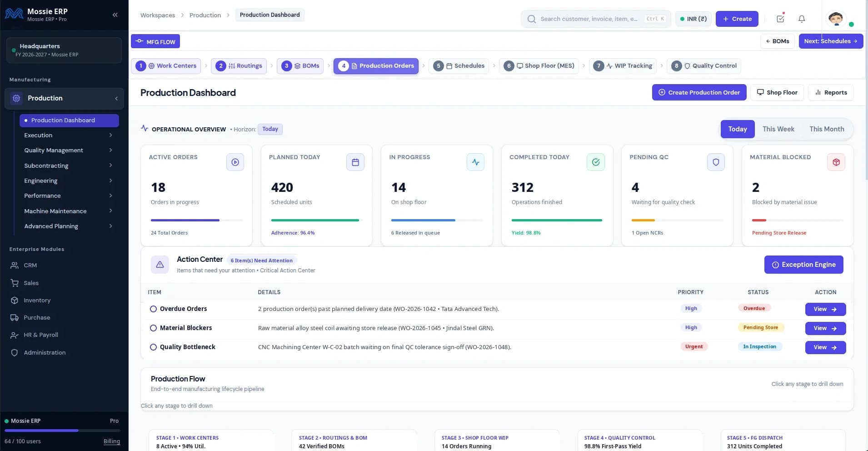Collapse the sidebar with double-chevron icon

coord(115,15)
